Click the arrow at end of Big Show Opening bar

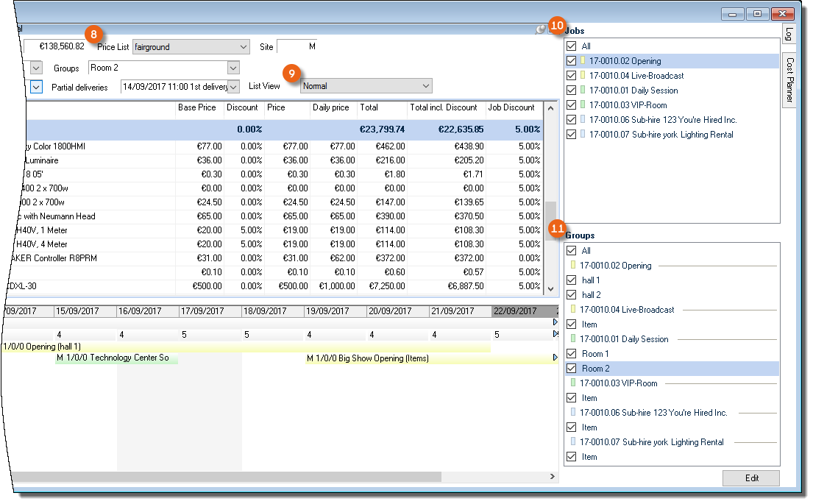coord(555,358)
